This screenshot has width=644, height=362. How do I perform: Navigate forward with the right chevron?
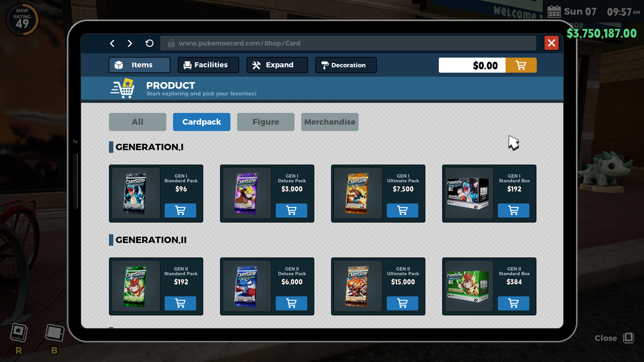129,43
